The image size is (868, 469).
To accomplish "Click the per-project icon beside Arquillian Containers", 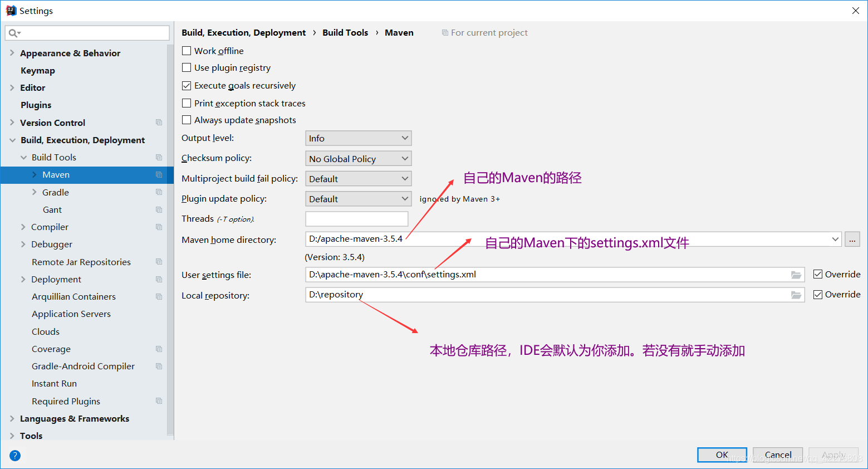I will pos(159,297).
